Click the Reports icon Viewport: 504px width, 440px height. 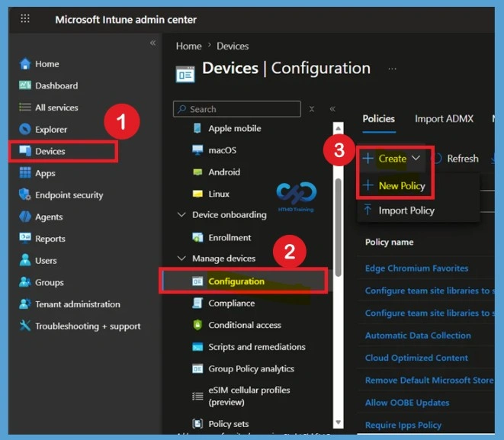[x=25, y=239]
